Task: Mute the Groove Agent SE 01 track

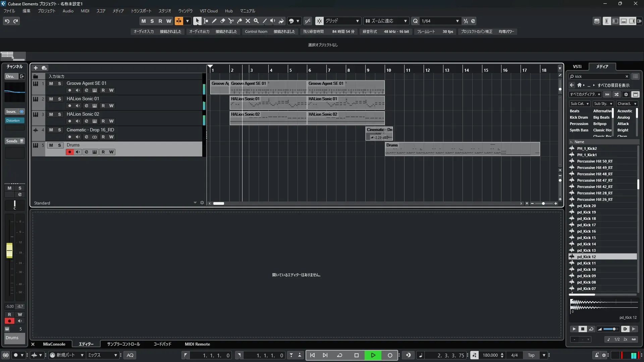Action: 51,83
